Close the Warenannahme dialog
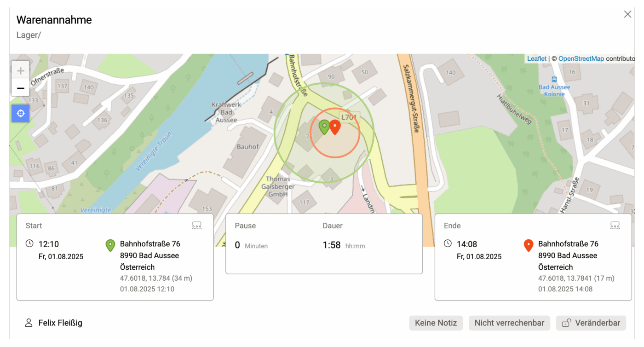The image size is (644, 347). pos(627,14)
